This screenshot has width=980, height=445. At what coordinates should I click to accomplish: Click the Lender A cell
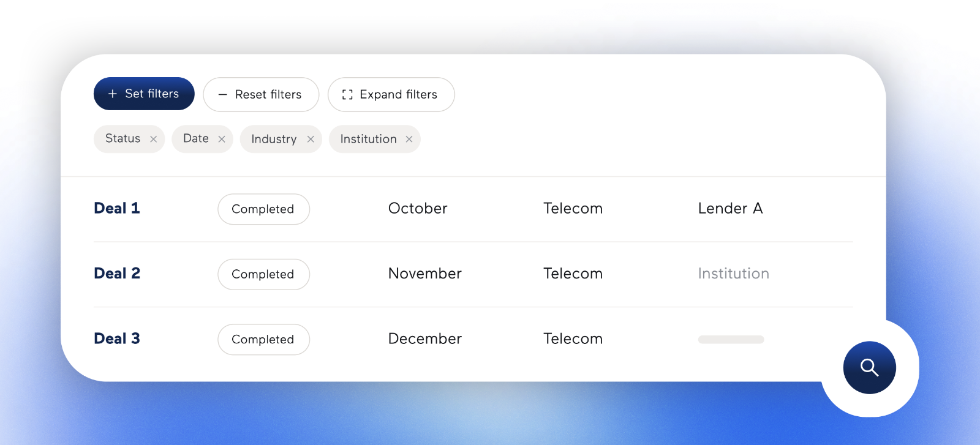tap(731, 208)
